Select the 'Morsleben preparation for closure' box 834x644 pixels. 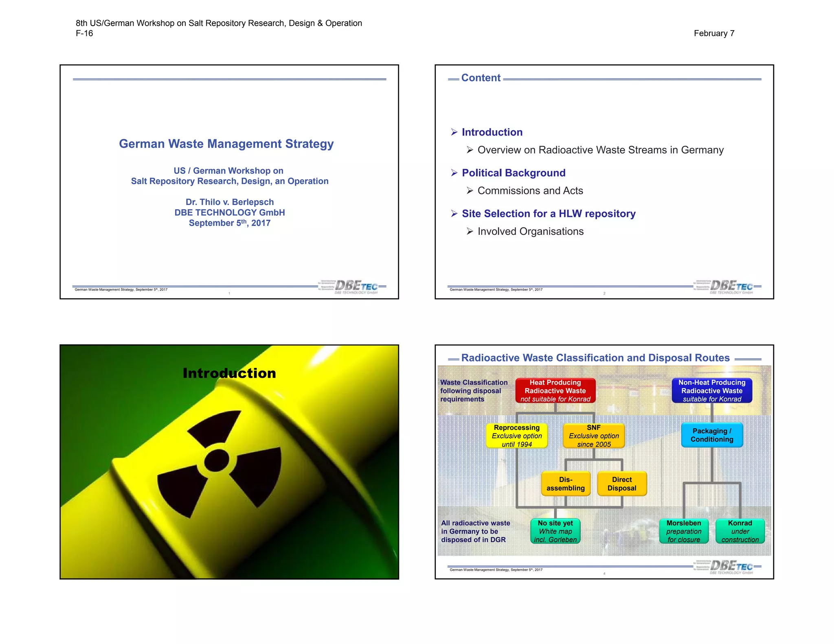pyautogui.click(x=684, y=531)
